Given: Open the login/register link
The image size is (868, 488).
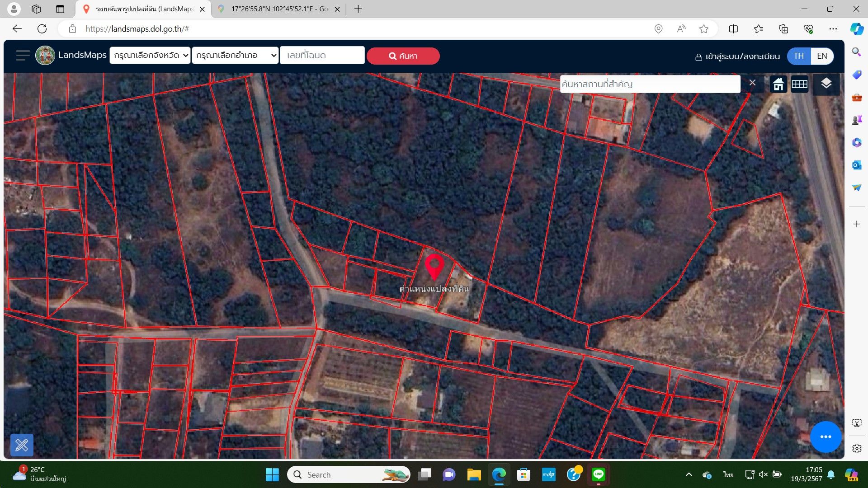Looking at the screenshot, I should (737, 56).
